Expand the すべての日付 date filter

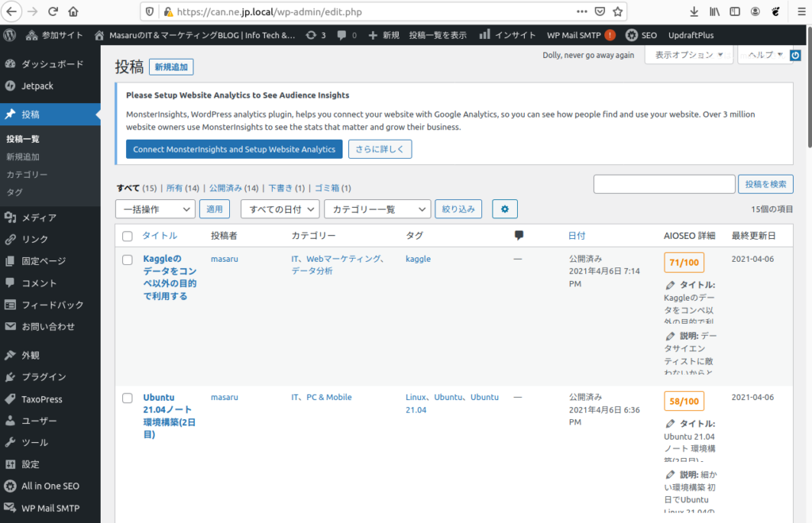[279, 209]
